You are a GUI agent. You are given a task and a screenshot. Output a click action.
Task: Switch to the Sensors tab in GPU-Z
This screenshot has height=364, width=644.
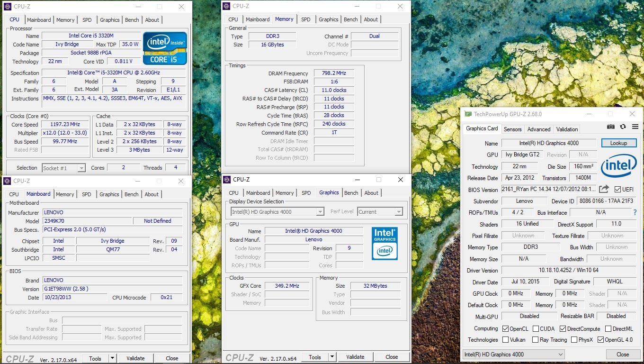512,129
